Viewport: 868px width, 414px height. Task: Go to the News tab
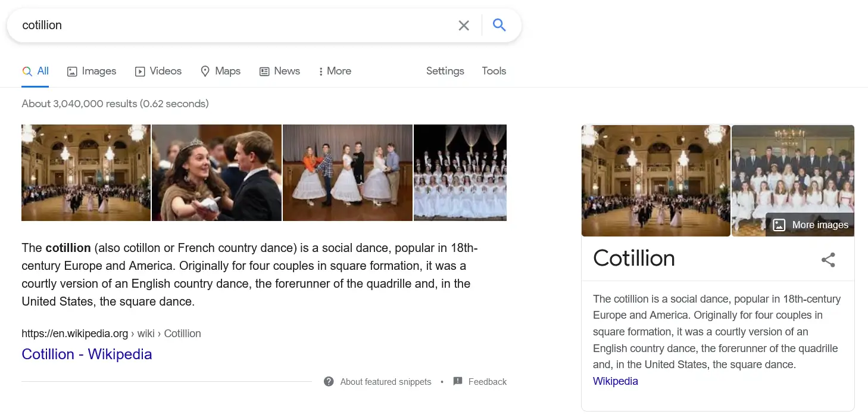[x=280, y=71]
